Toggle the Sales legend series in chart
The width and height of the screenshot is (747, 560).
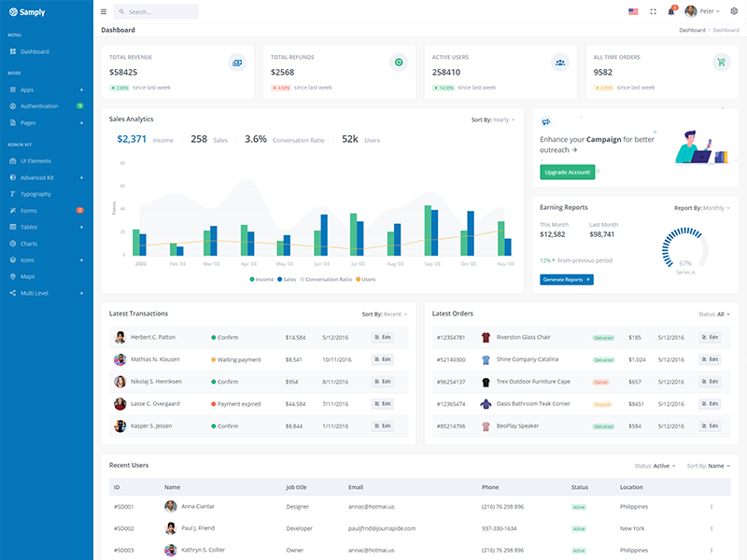[x=287, y=279]
